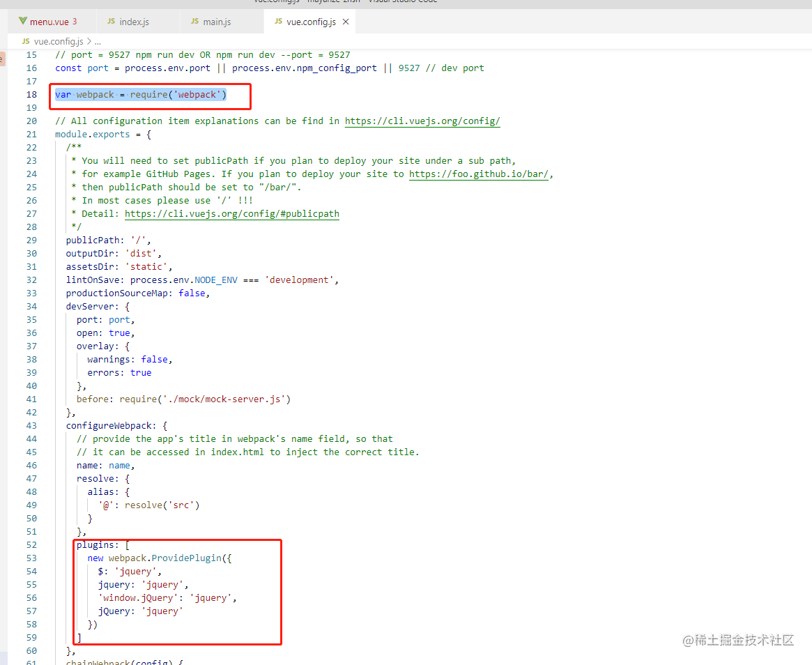The image size is (812, 665).
Task: Open the foo.github.io/bar/ link
Action: [x=479, y=174]
